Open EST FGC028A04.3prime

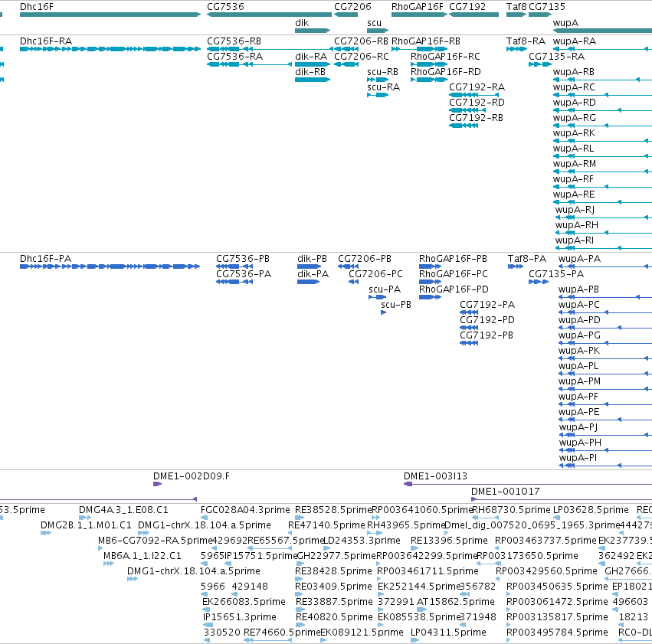pyautogui.click(x=204, y=518)
